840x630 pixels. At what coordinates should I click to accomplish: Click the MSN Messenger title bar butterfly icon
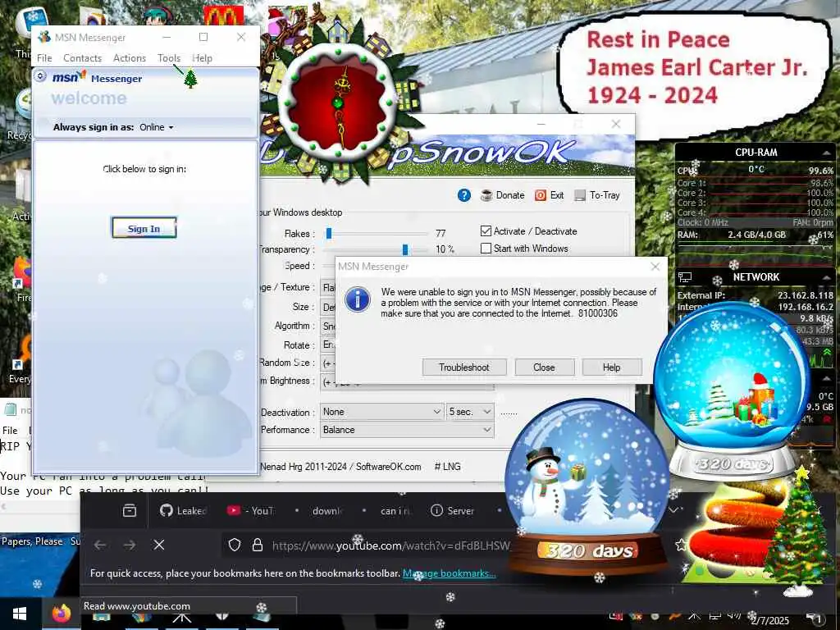pos(44,37)
